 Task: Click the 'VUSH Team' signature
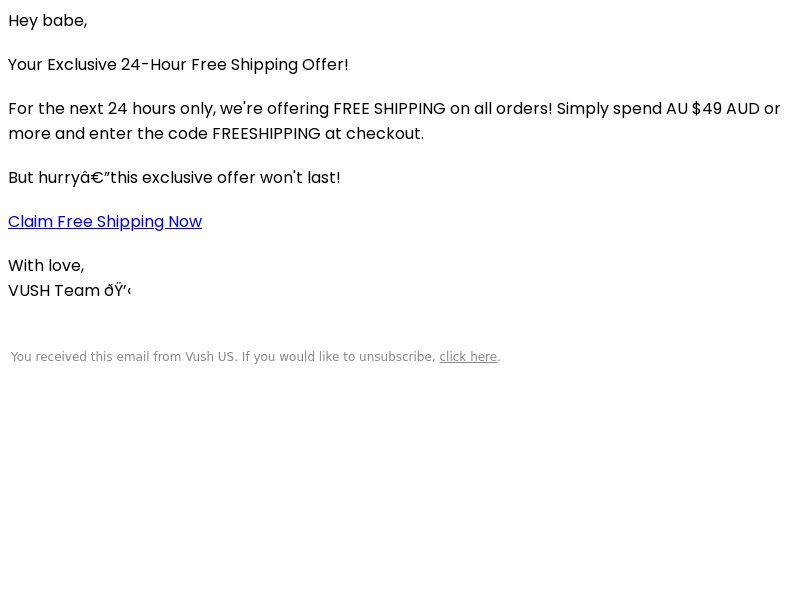(54, 290)
